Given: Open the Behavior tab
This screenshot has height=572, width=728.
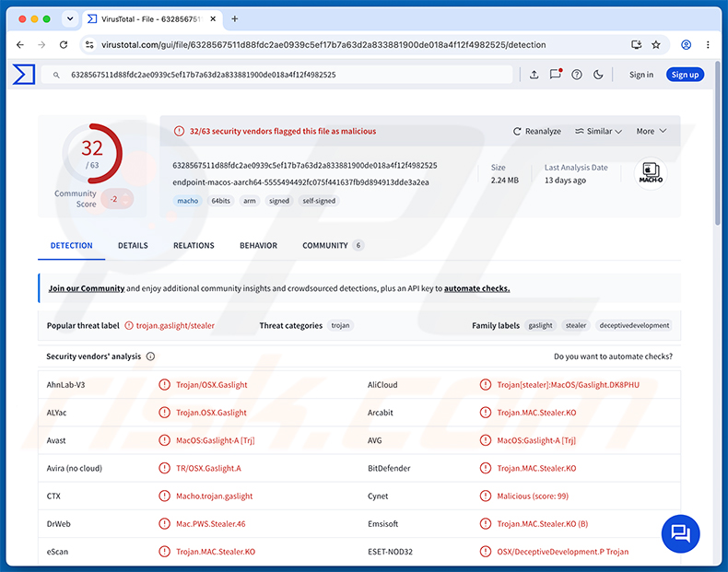Looking at the screenshot, I should [x=258, y=245].
